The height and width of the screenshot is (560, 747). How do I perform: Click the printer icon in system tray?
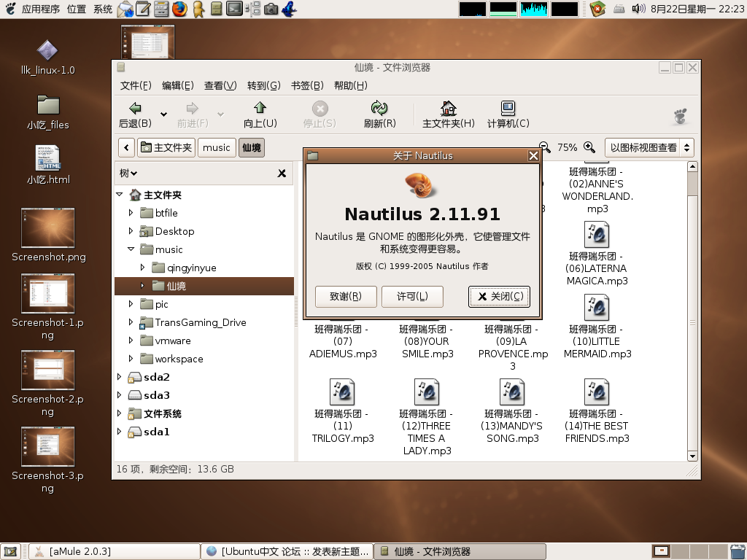point(619,9)
